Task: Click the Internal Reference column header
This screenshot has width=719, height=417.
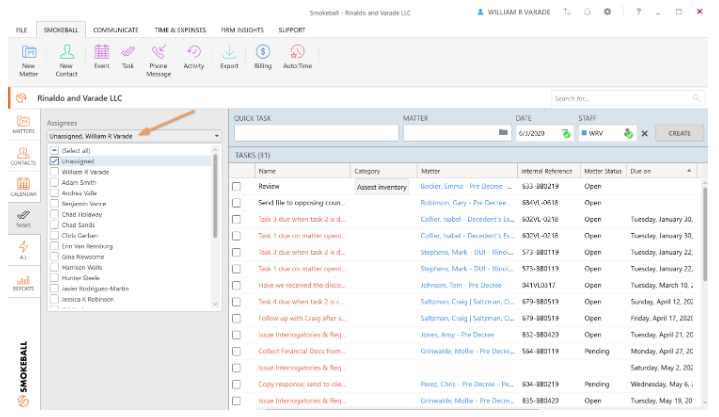Action: tap(548, 171)
